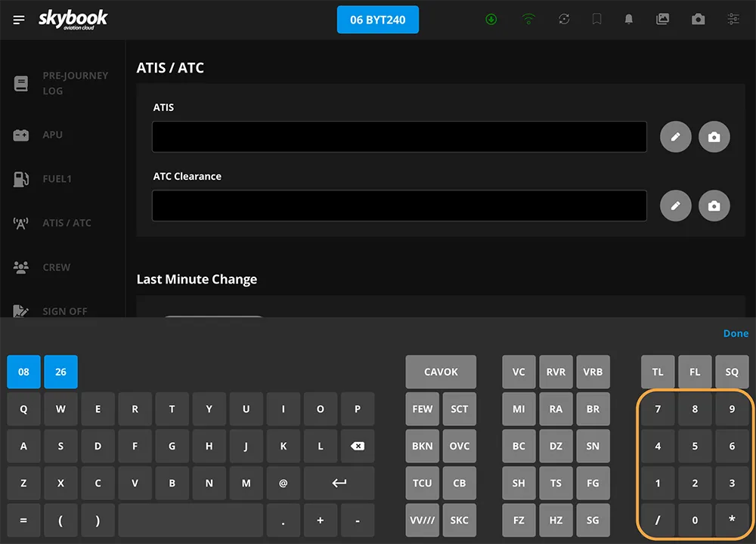
Task: Click the sync/refresh icon in the top bar
Action: pos(564,19)
